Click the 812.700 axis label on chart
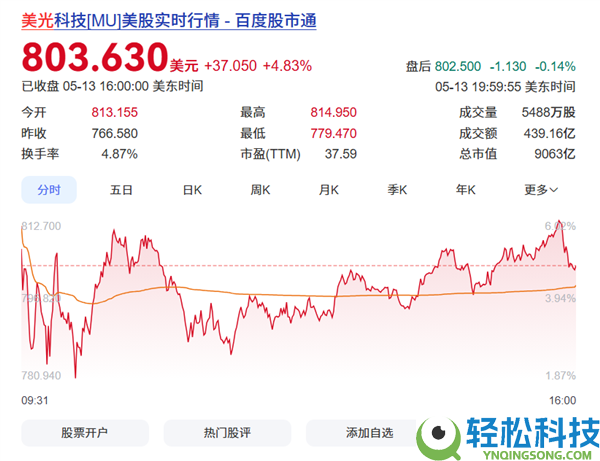 click(x=41, y=226)
